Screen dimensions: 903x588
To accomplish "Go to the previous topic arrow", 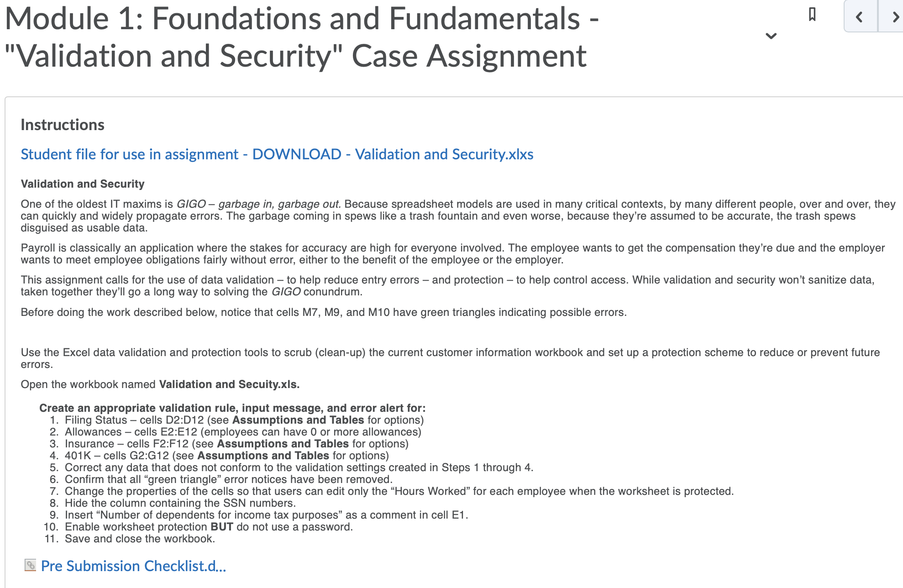I will 861,16.
